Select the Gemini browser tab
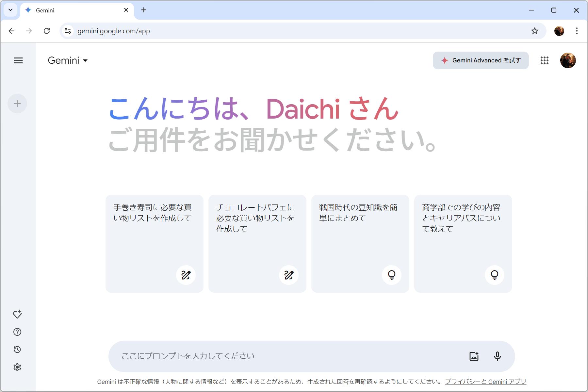This screenshot has width=588, height=392. pos(77,10)
